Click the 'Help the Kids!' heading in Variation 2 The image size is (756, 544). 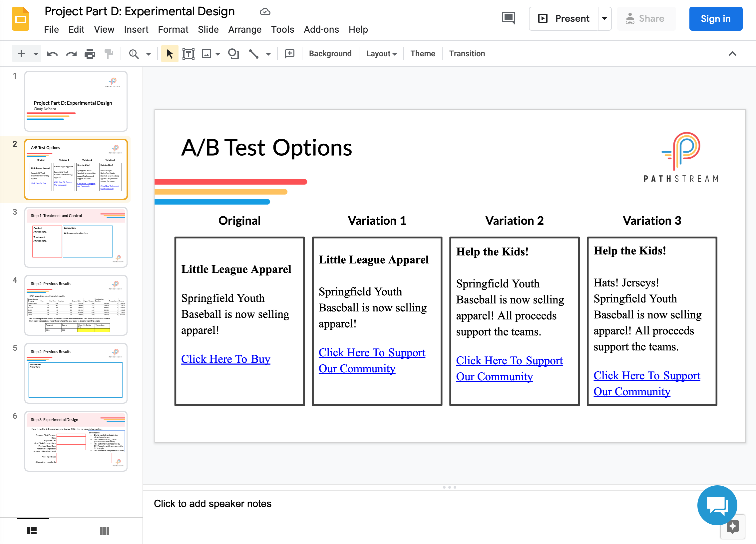click(x=492, y=251)
